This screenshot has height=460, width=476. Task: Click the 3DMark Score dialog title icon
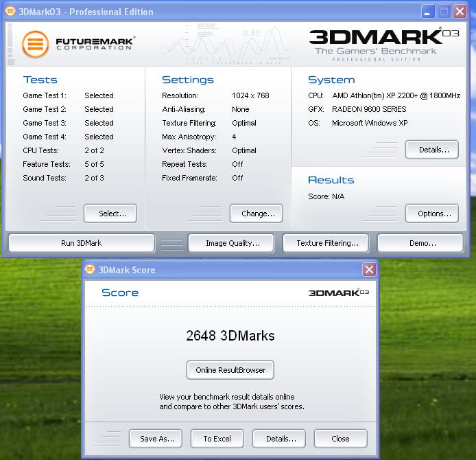pyautogui.click(x=90, y=269)
